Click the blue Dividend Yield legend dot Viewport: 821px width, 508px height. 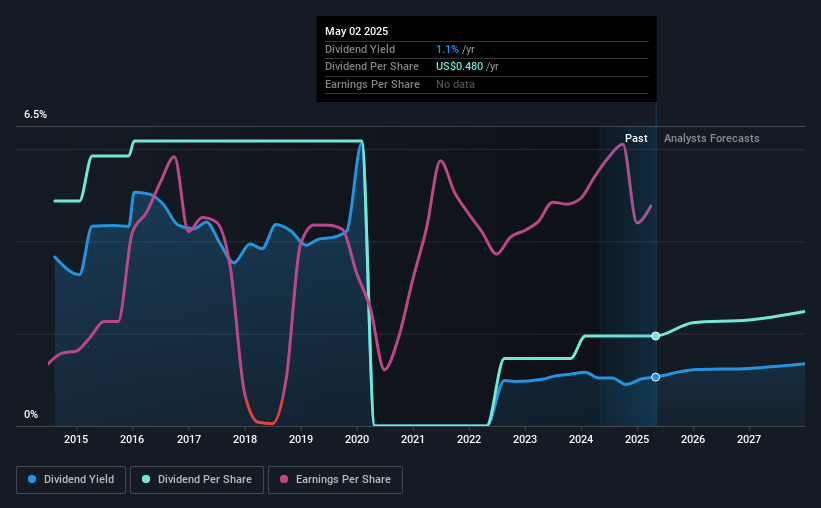coord(32,479)
